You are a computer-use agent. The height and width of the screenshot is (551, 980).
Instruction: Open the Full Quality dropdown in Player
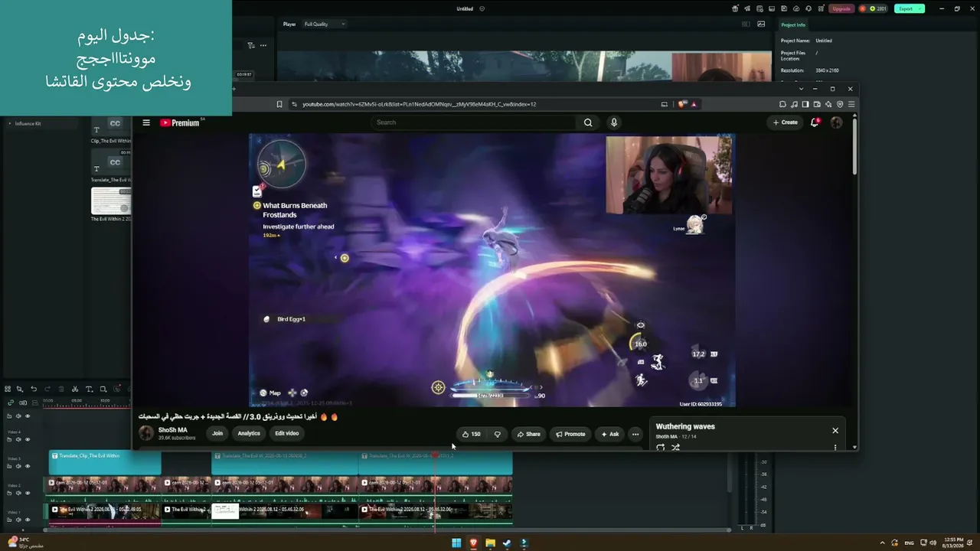pyautogui.click(x=325, y=24)
